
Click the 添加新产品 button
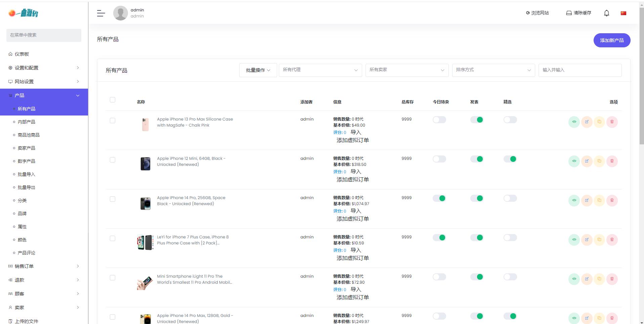click(x=612, y=40)
